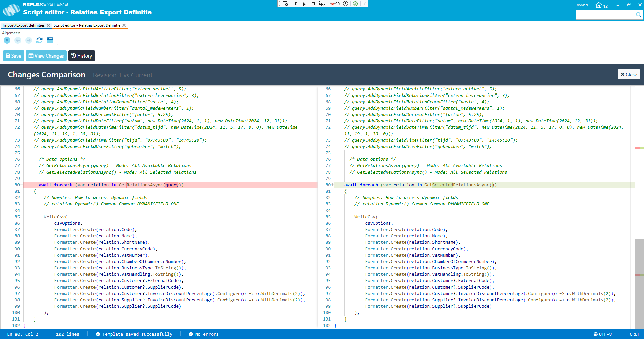Click the dashed-region pointer icon in floating toolbar

click(x=322, y=4)
